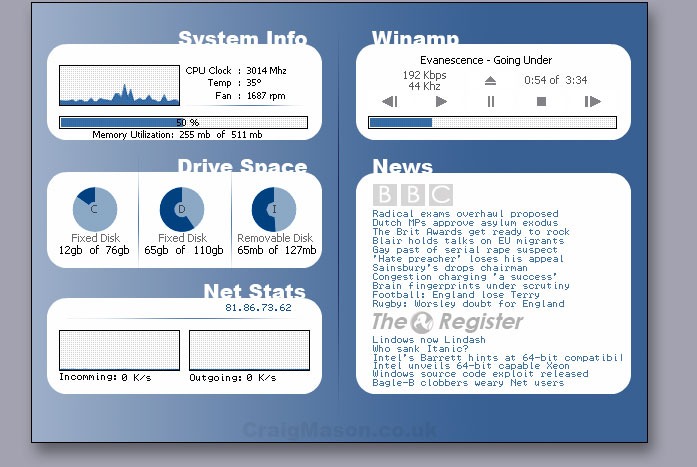Viewport: 697px width, 467px height.
Task: Click 'Incoming: 0 K/s' label
Action: 105,377
